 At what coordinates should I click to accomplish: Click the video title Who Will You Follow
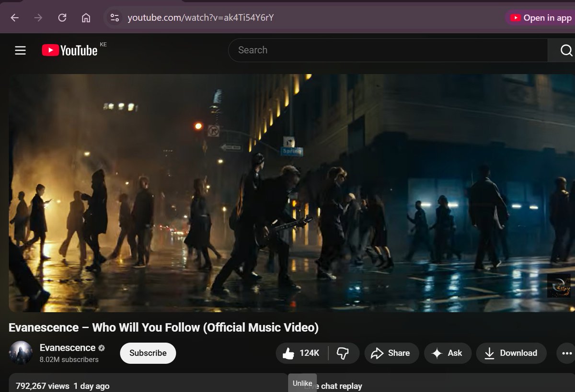coord(163,327)
